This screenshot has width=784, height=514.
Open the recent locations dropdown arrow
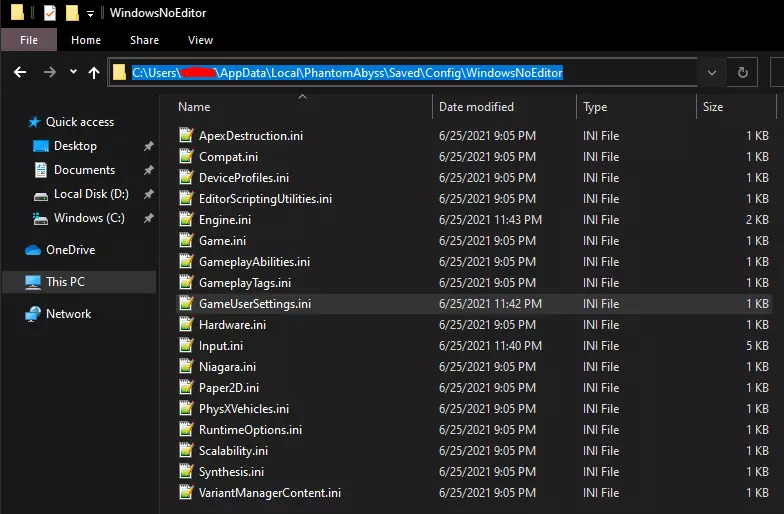(74, 72)
